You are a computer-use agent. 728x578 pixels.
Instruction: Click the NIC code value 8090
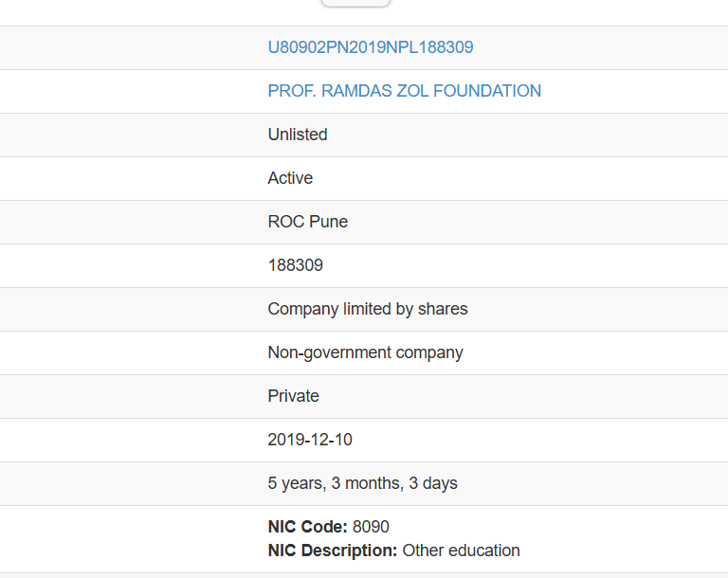coord(371,527)
